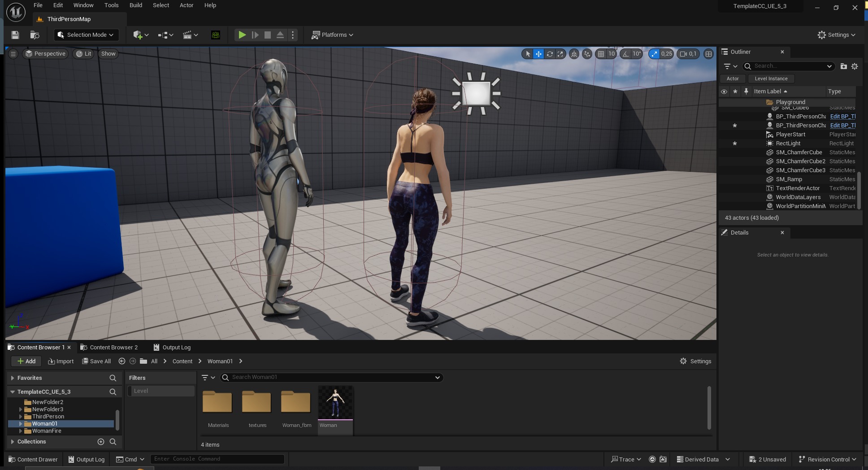Open the Edit menu

click(58, 5)
